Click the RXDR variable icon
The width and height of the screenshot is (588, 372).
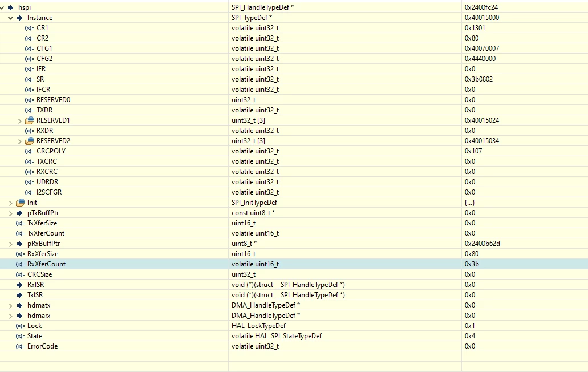pyautogui.click(x=29, y=131)
